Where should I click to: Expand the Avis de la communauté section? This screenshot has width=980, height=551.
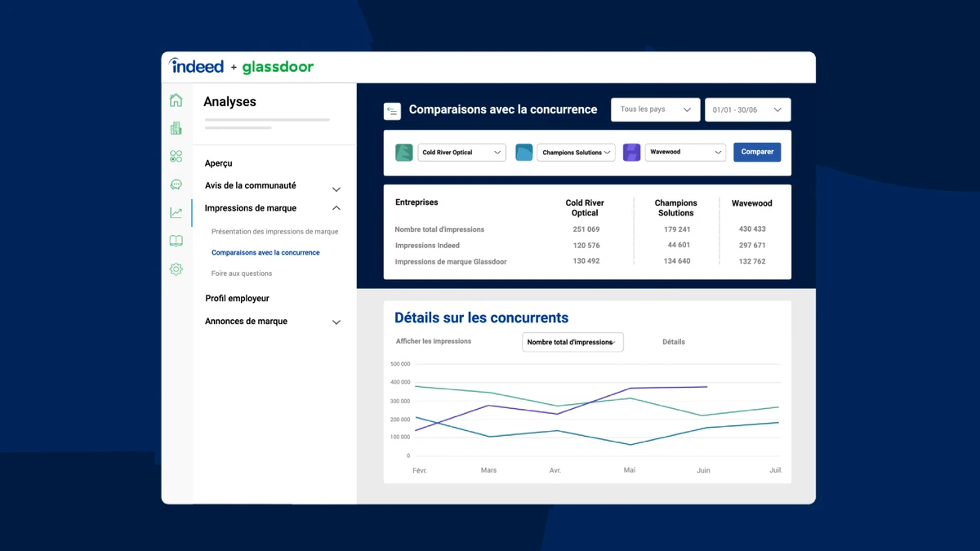[336, 189]
